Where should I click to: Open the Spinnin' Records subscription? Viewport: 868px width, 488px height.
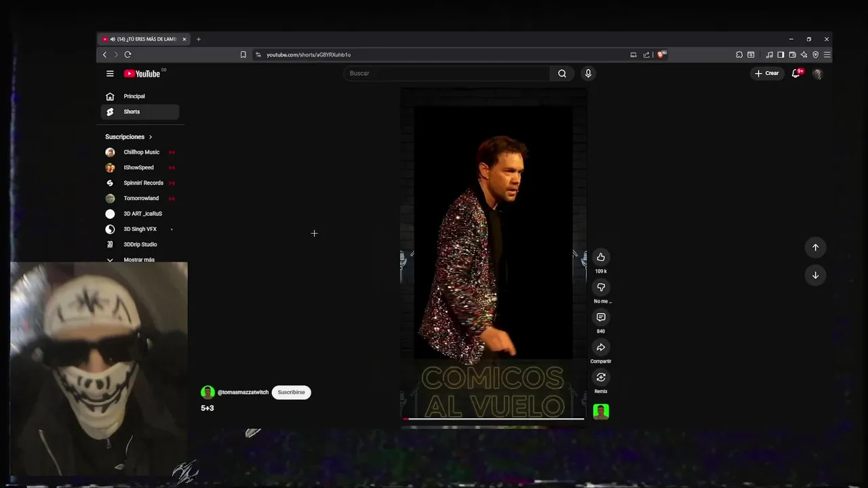coord(140,183)
